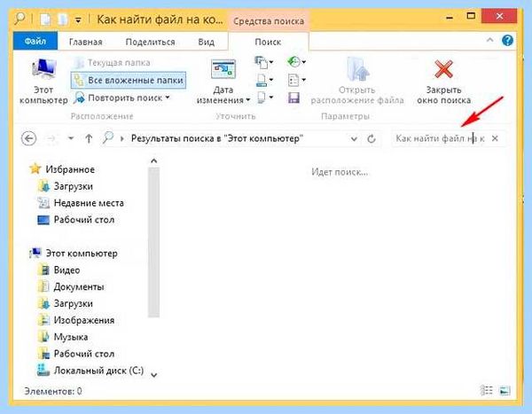
Task: Click the Загрузки icon under Избранное
Action: pos(43,186)
